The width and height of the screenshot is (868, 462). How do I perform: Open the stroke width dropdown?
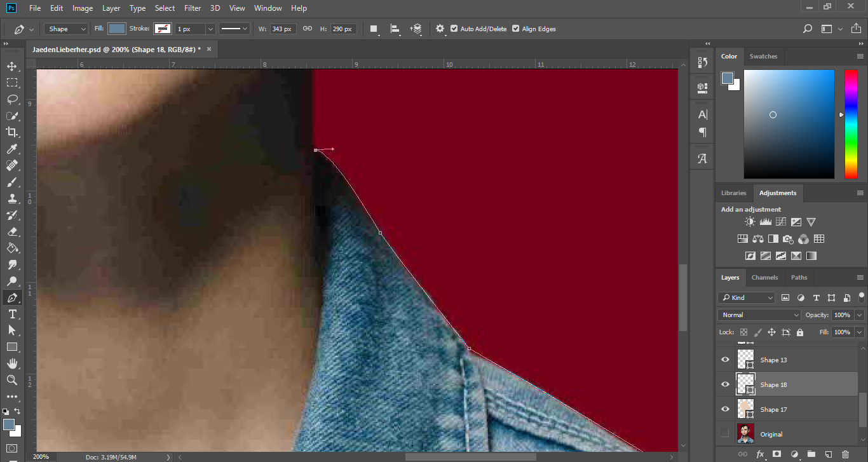210,29
